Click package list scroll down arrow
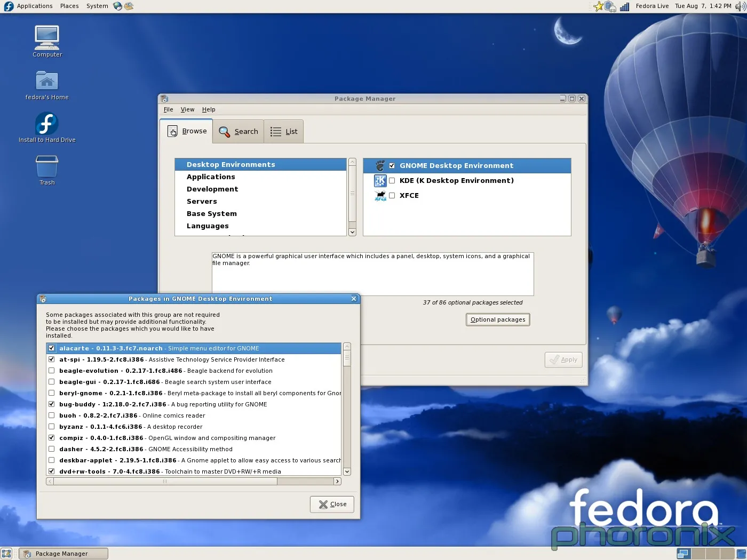Viewport: 747px width, 560px height. tap(347, 471)
